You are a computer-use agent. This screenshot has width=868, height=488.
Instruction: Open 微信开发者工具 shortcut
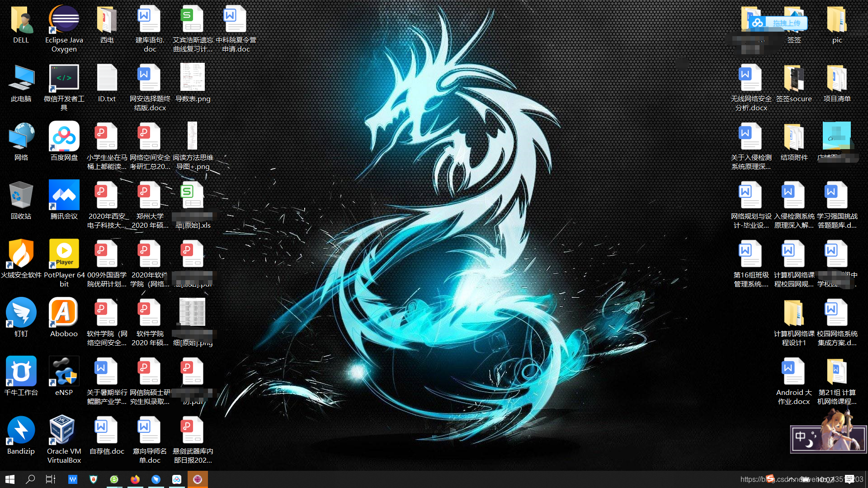pyautogui.click(x=64, y=88)
